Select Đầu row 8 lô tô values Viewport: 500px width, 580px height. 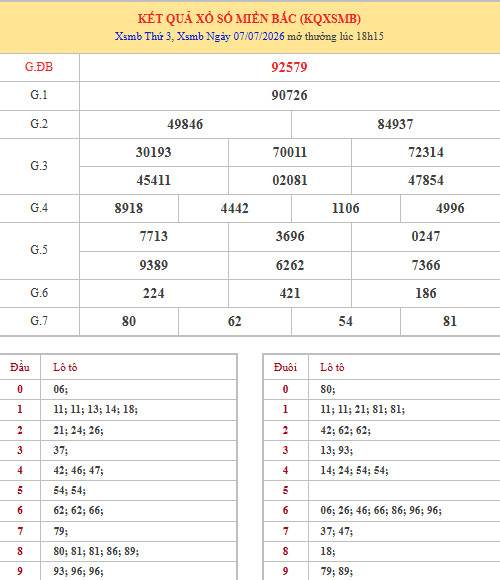click(96, 551)
